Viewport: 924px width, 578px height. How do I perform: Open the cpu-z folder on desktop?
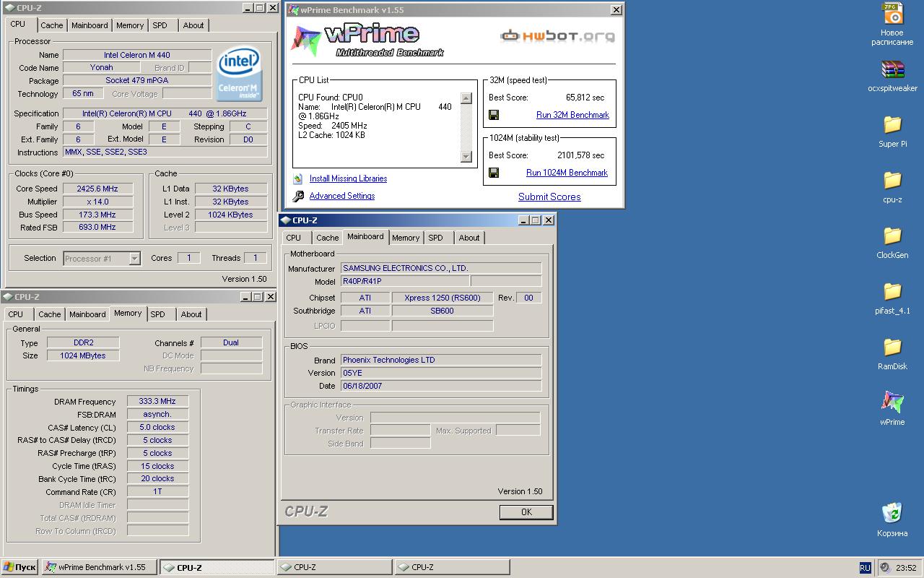pos(892,181)
